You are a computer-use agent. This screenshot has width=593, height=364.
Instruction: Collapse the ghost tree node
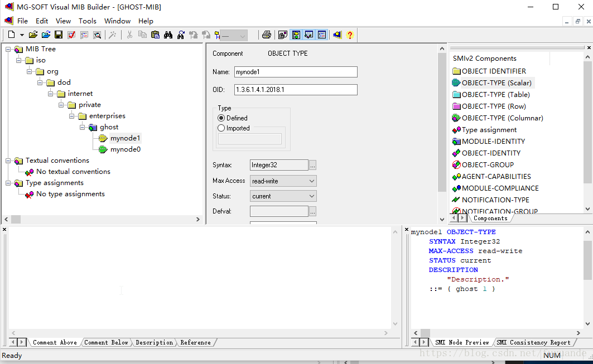[82, 128]
